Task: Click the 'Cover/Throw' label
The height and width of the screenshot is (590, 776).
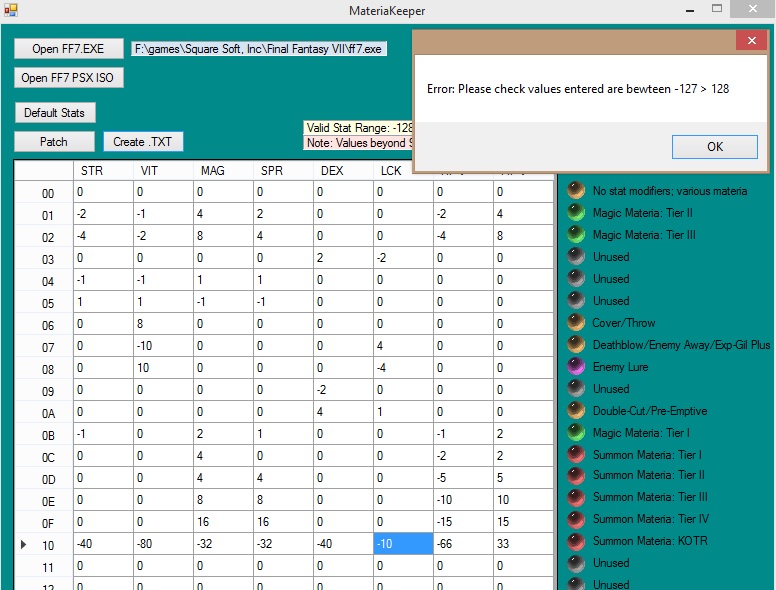Action: click(x=624, y=323)
